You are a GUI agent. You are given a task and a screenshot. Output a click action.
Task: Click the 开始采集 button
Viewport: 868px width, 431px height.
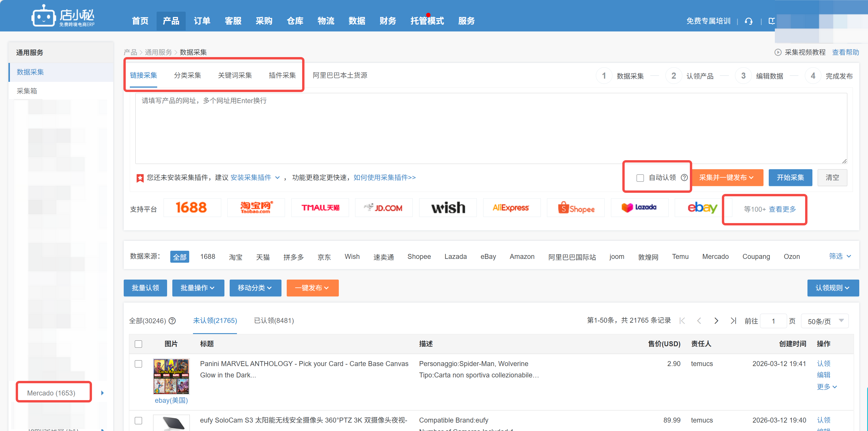pyautogui.click(x=790, y=178)
